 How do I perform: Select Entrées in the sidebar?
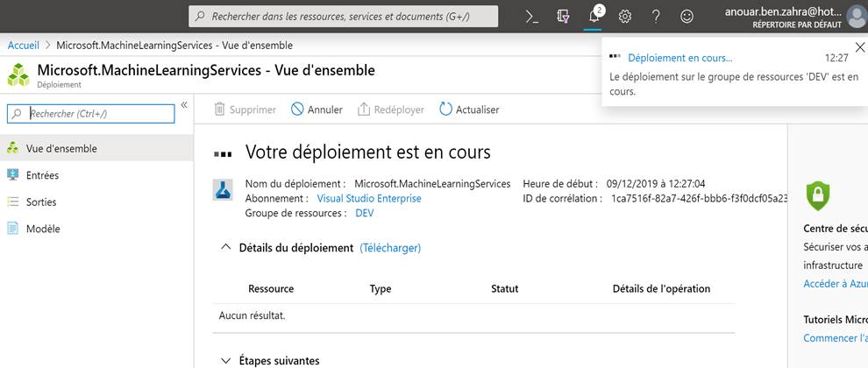[x=42, y=175]
